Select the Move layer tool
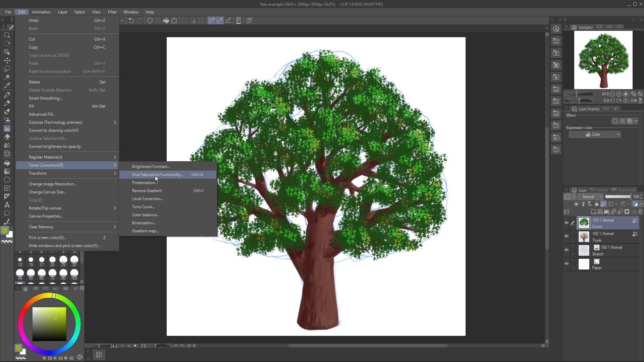Screen dimensions: 644x362 click(7, 60)
